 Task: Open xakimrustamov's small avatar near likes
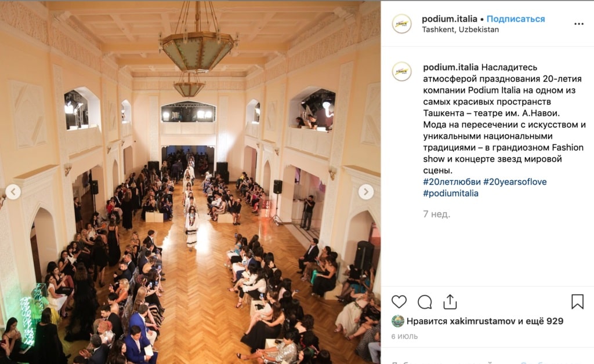[x=398, y=321]
